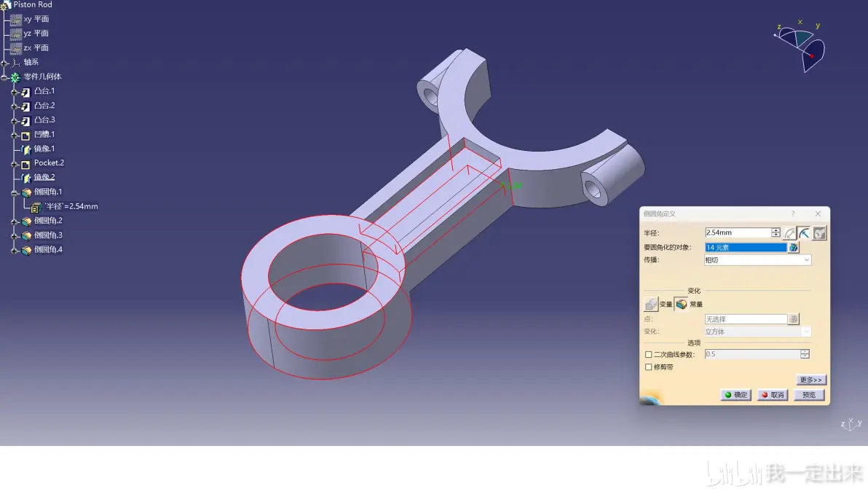Click the compass icon in the top-right corner

(800, 46)
